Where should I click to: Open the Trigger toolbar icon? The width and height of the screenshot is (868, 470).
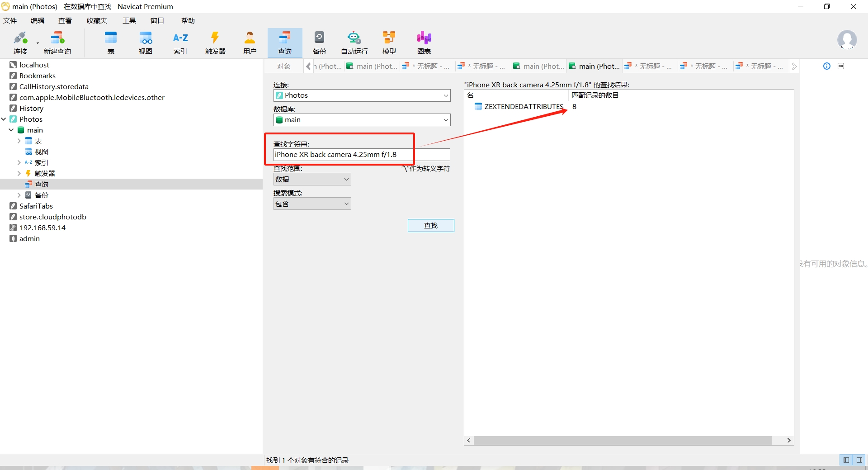215,43
